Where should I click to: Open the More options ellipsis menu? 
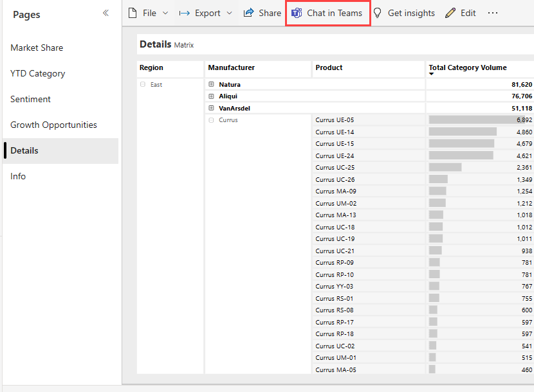click(492, 13)
